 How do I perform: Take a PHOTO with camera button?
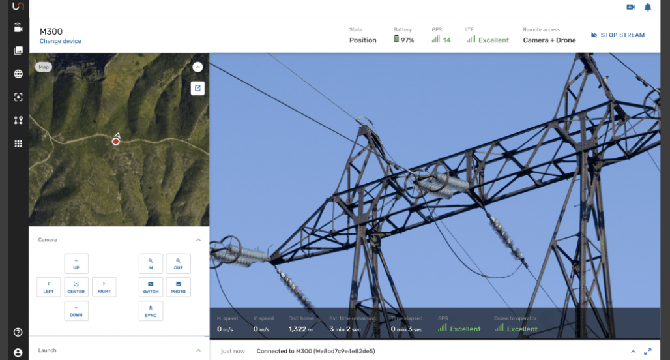(x=178, y=287)
